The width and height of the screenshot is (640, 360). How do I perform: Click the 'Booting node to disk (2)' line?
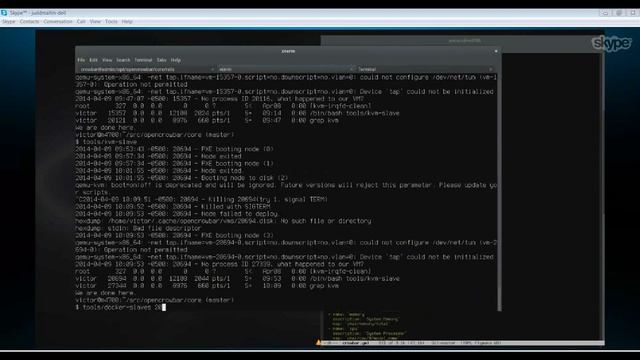coord(182,178)
